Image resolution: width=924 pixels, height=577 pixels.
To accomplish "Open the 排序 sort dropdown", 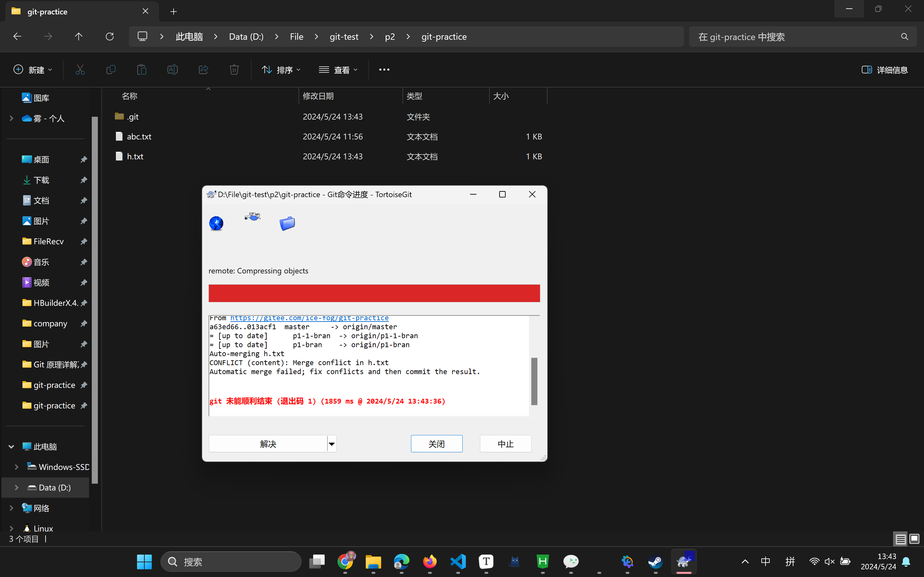I will (281, 70).
